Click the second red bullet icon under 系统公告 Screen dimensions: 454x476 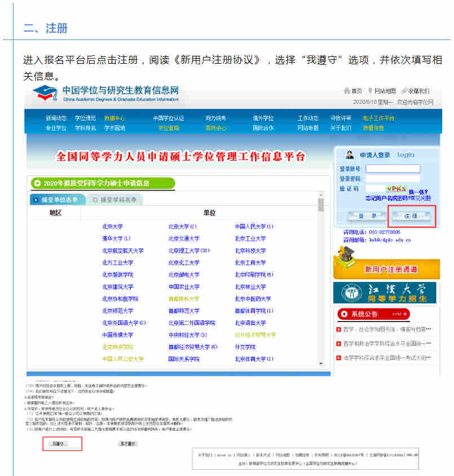(339, 343)
